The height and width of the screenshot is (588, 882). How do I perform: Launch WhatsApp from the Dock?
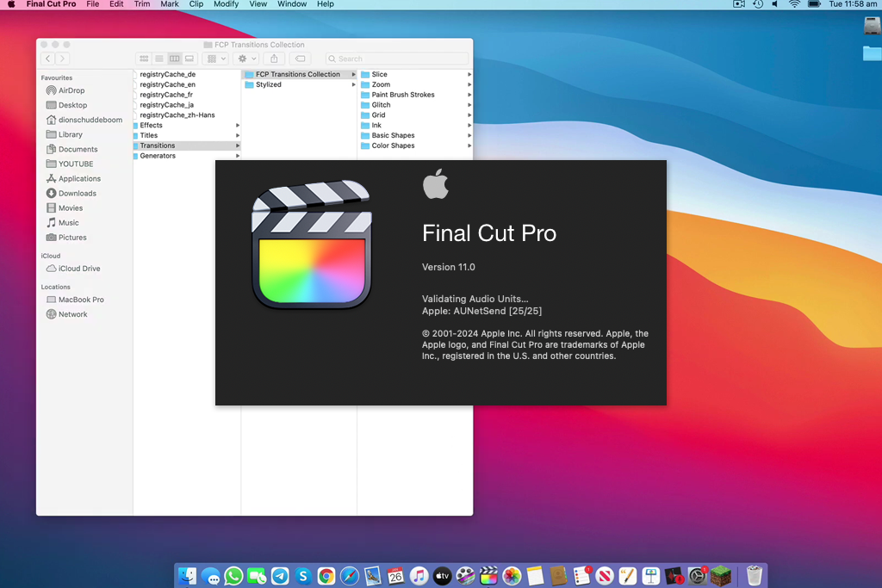click(233, 576)
